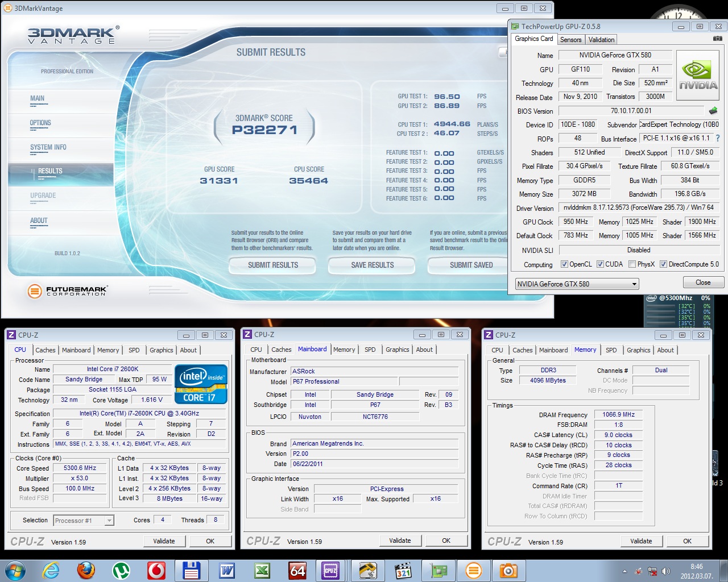Open ABOUT in the 3DMark sidebar

coord(39,221)
